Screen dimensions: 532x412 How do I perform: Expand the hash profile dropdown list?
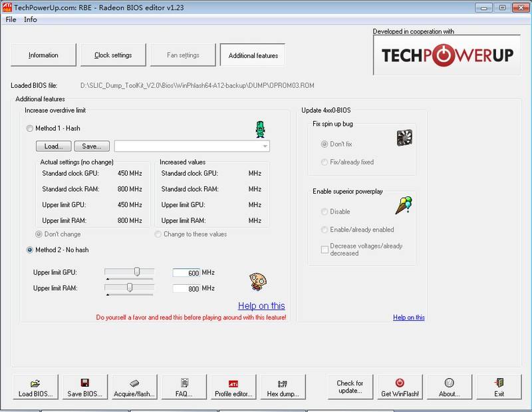(265, 146)
